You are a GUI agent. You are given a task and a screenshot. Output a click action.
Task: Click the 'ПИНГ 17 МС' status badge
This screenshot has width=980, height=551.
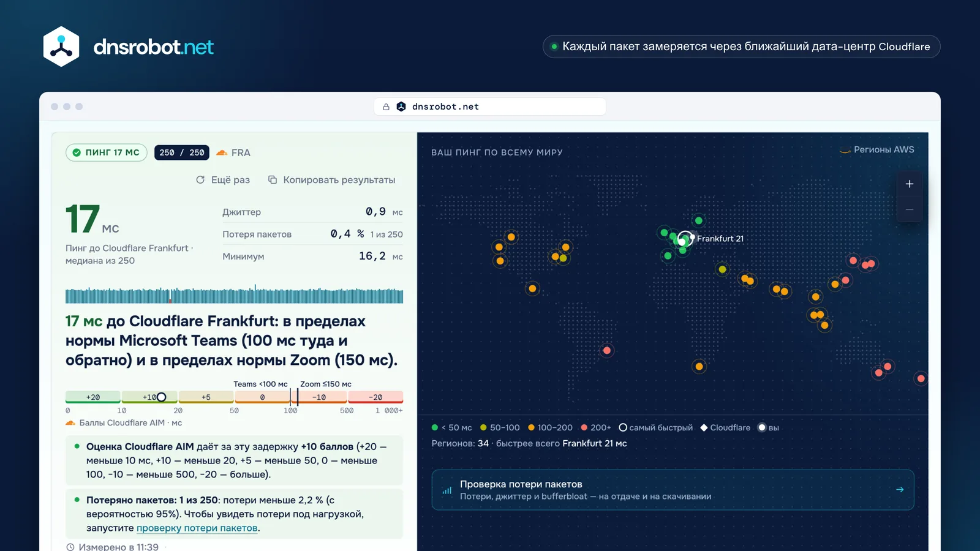pos(107,152)
